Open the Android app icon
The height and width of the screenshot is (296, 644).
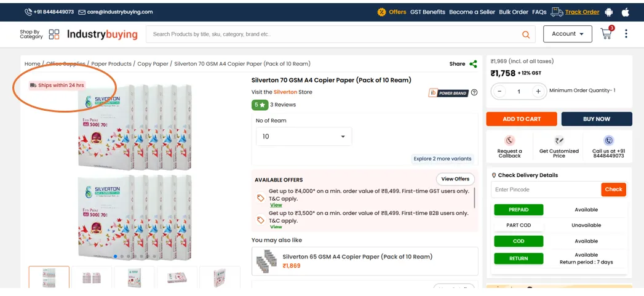pos(609,12)
